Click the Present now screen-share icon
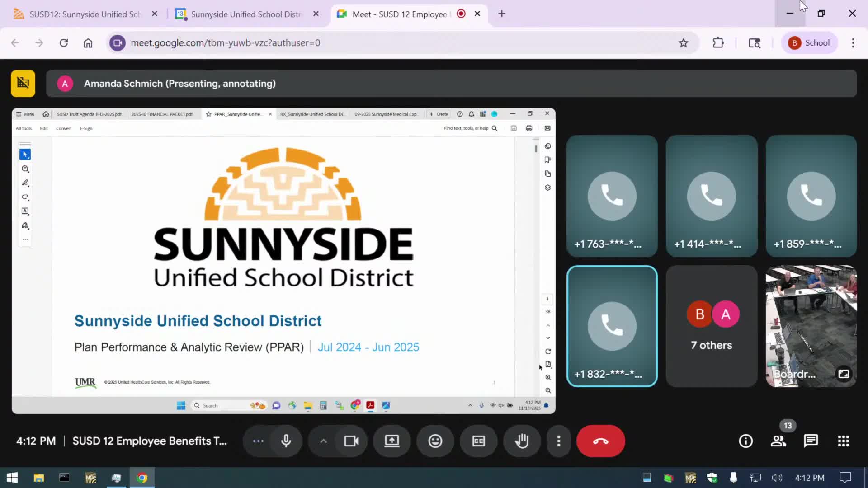 [x=392, y=441]
